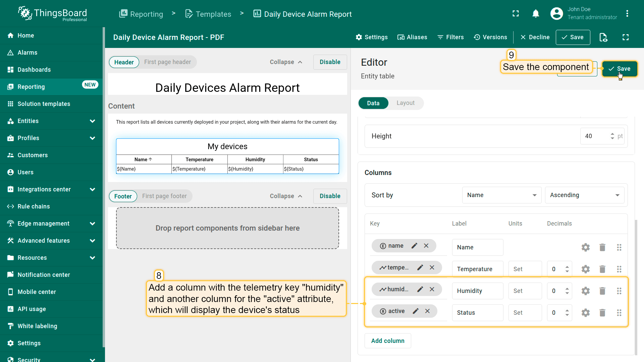
Task: Collapse the Header section
Action: point(286,62)
